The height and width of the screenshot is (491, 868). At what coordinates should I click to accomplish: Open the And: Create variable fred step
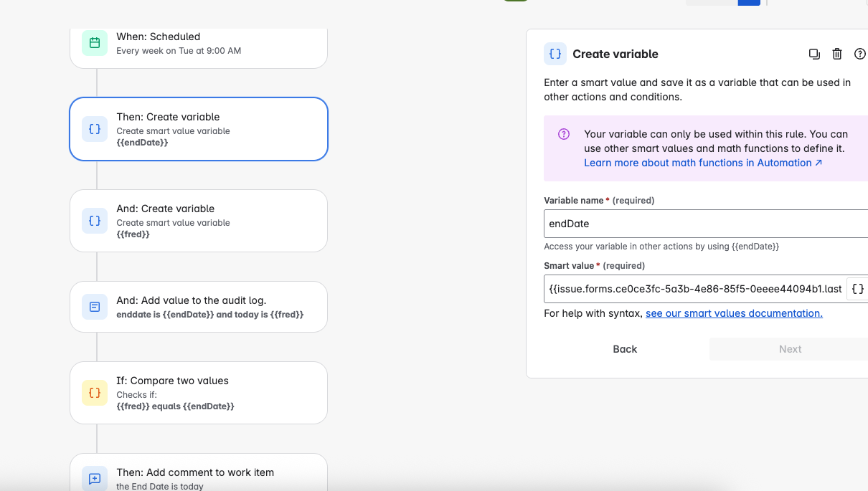[199, 221]
